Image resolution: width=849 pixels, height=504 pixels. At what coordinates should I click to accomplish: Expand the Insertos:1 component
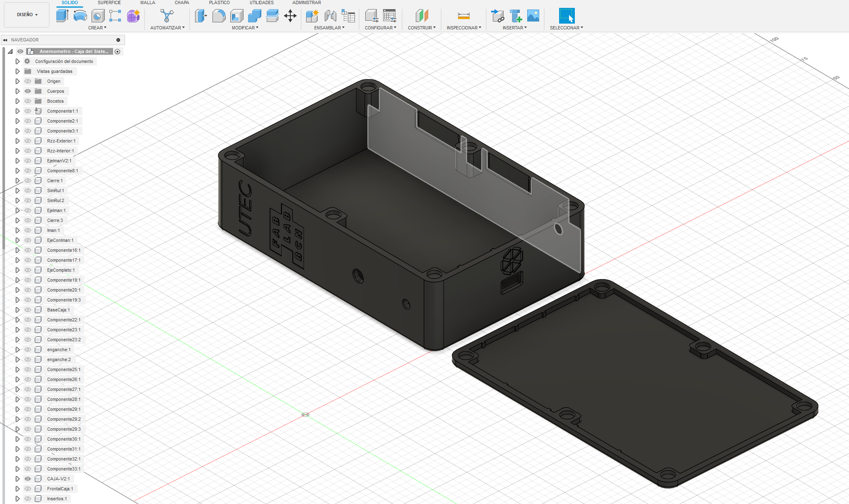click(x=17, y=499)
